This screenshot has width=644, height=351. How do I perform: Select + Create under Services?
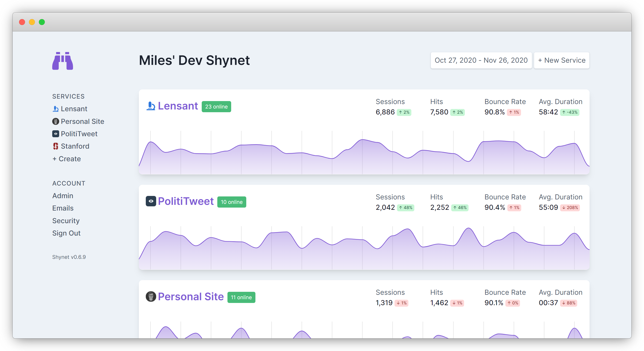66,159
